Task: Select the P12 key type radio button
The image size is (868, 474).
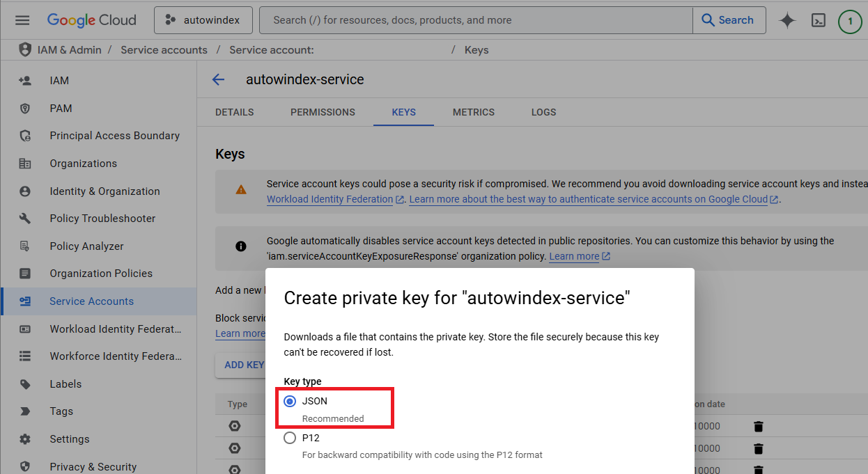Action: pyautogui.click(x=290, y=439)
